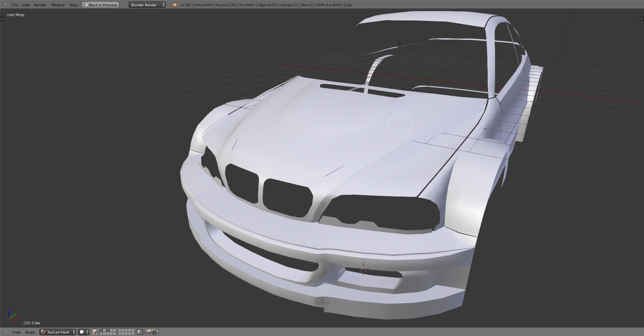This screenshot has height=336, width=644.
Task: Open the 3D viewport View menu
Action: tap(16, 332)
